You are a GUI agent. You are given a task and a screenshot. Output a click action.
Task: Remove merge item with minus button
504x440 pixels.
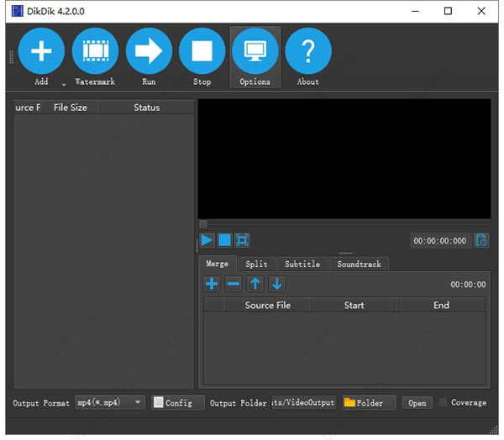click(x=234, y=284)
